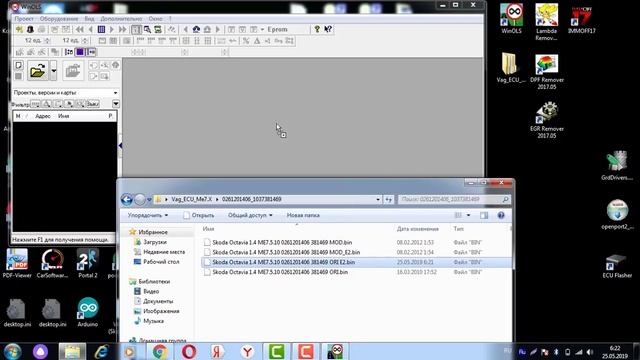Screen dimensions: 640x360
Task: Click the Имя column header in WinOLS map list
Action: (63, 116)
